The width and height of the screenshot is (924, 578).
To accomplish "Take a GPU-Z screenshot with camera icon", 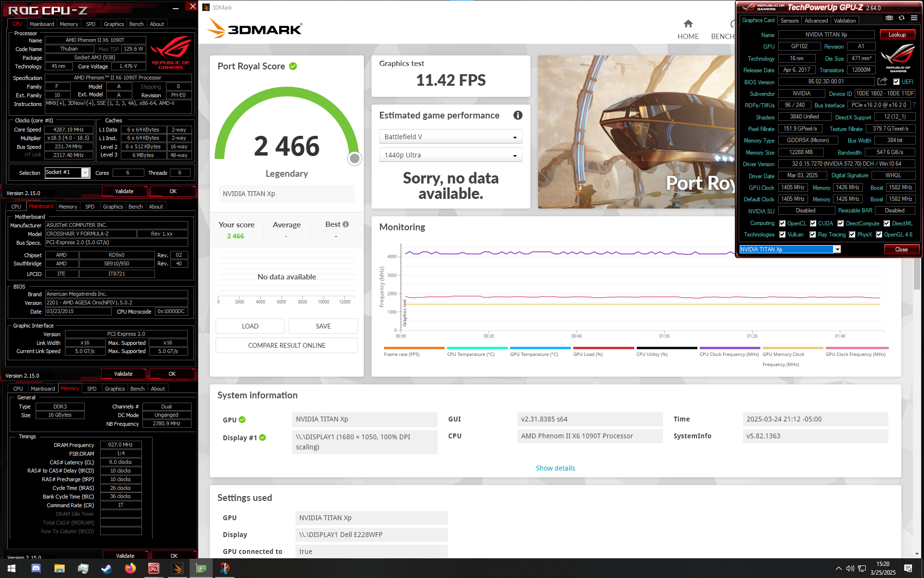I will point(889,18).
